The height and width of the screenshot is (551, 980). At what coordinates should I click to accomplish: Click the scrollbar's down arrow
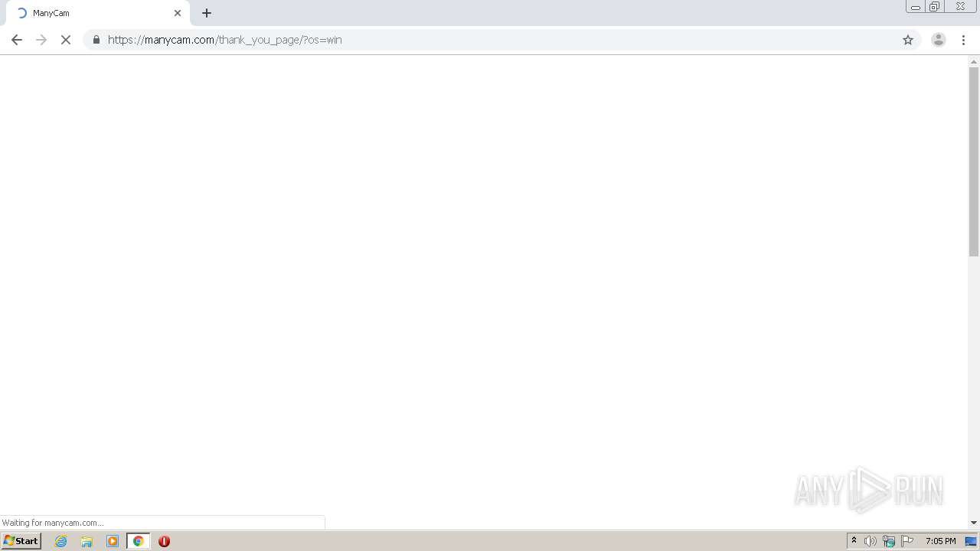[x=974, y=523]
